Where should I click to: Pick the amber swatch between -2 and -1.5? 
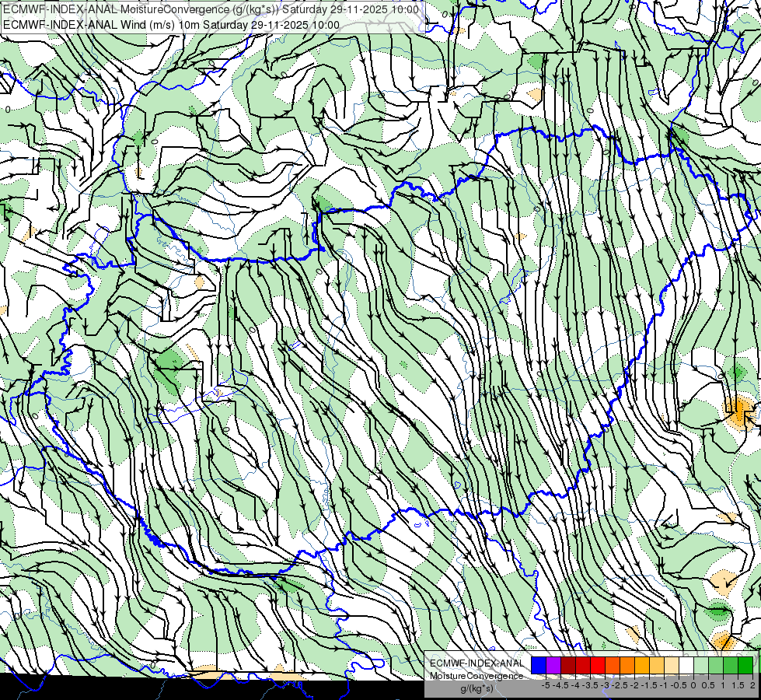(642, 666)
